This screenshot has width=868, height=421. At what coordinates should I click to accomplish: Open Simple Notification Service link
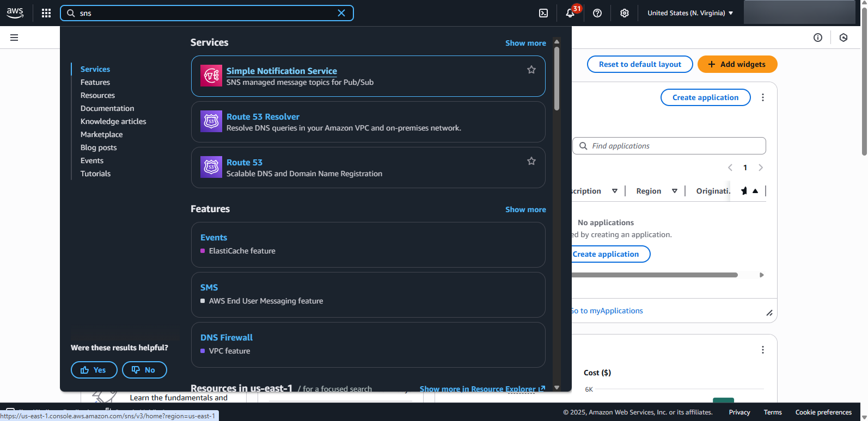(x=282, y=71)
